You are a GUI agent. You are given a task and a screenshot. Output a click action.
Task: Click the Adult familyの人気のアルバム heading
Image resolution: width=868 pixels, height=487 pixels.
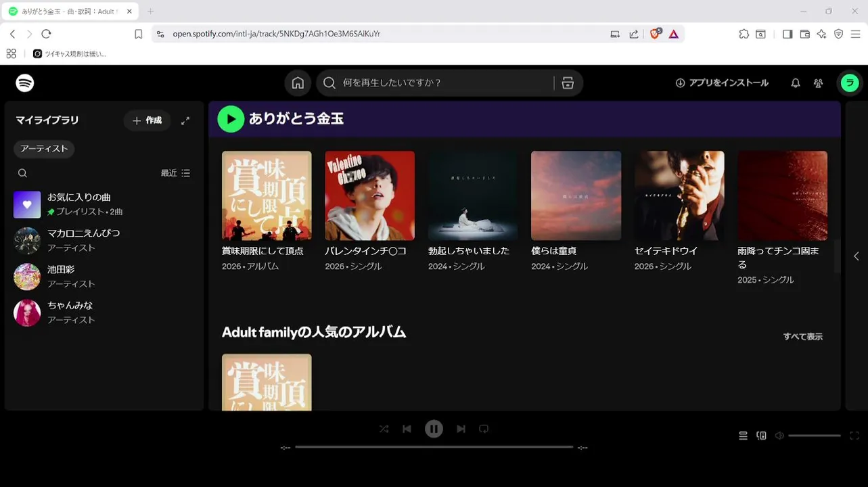(x=314, y=332)
